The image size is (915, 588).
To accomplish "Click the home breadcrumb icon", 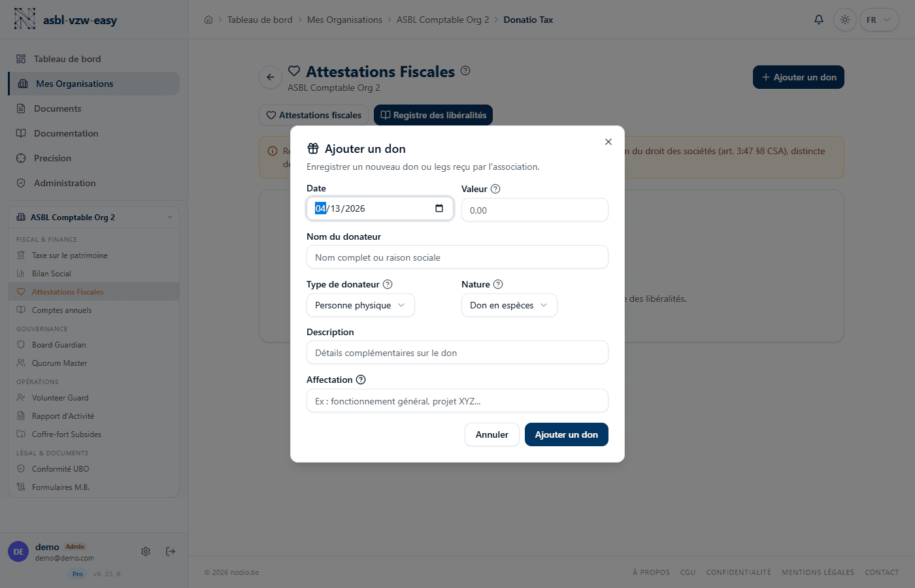I will 208,20.
